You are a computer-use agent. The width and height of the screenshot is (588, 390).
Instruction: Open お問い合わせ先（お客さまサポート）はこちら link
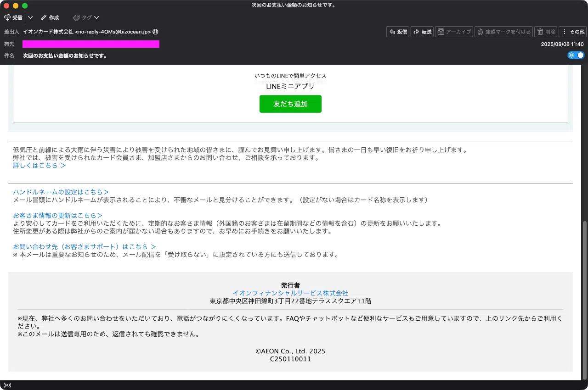[x=85, y=246]
